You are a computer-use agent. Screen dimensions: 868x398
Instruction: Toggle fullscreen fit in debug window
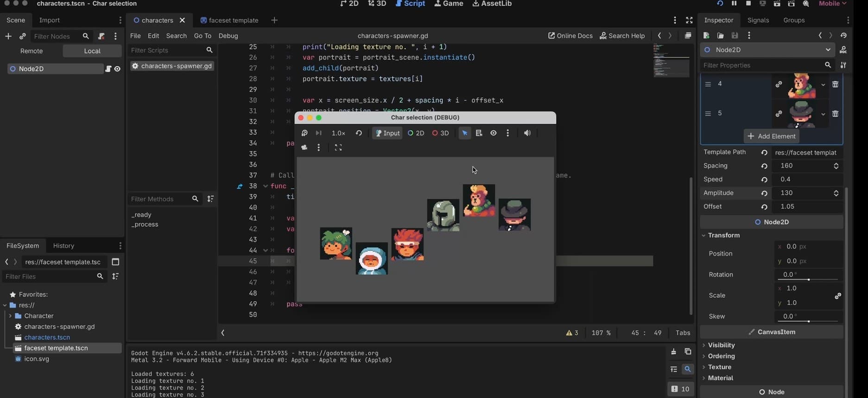[x=338, y=148]
